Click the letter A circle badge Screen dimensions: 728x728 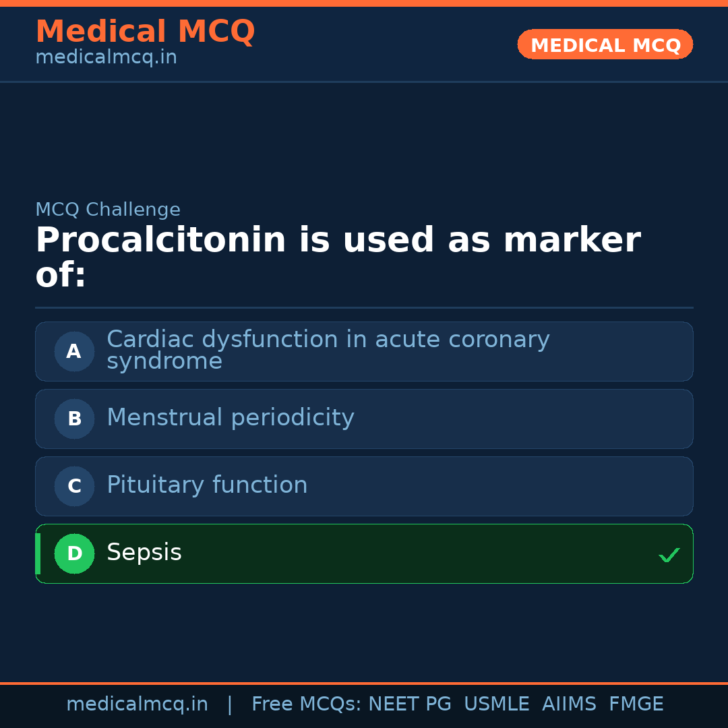[74, 351]
